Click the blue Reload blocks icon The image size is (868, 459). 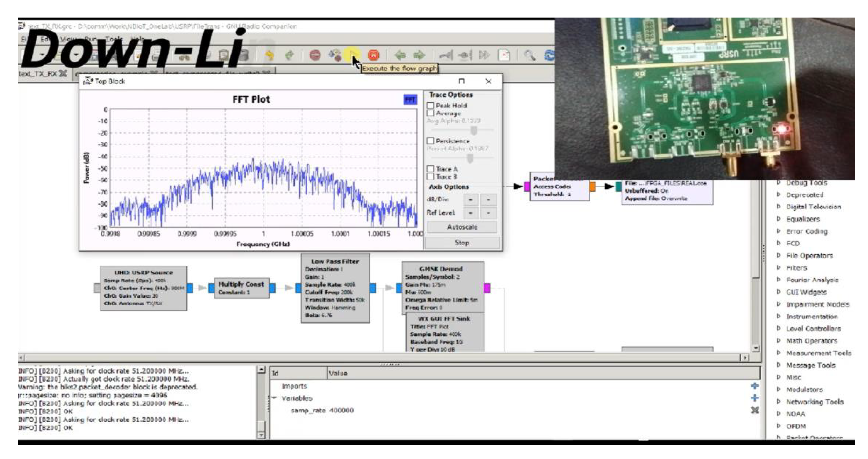tap(549, 55)
